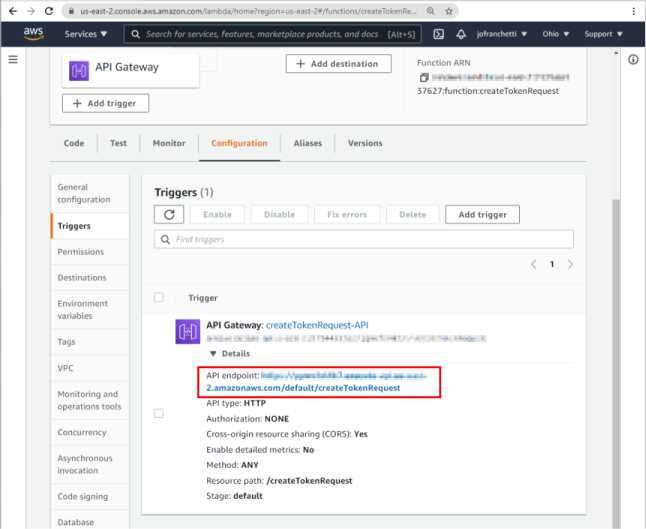Open Asynchronous invocation settings
The height and width of the screenshot is (529, 646).
(90, 464)
